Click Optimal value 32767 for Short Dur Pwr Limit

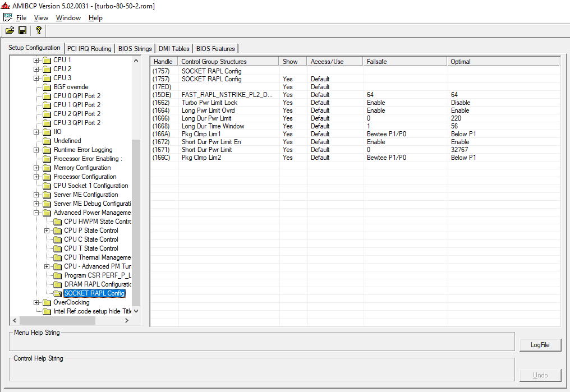point(459,150)
